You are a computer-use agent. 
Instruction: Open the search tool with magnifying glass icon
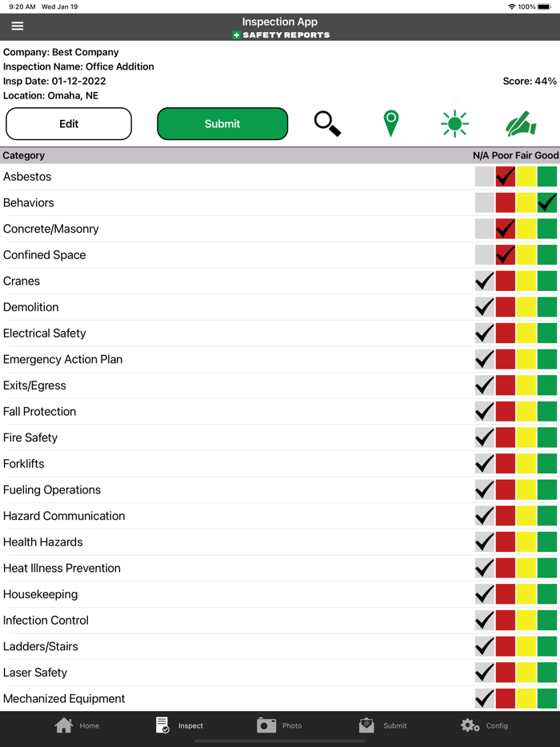327,123
